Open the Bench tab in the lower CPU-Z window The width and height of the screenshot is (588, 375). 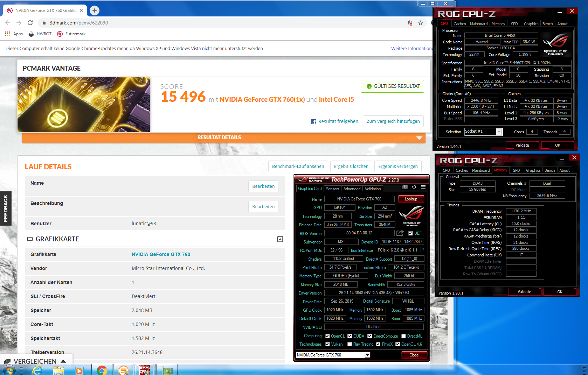click(x=549, y=170)
